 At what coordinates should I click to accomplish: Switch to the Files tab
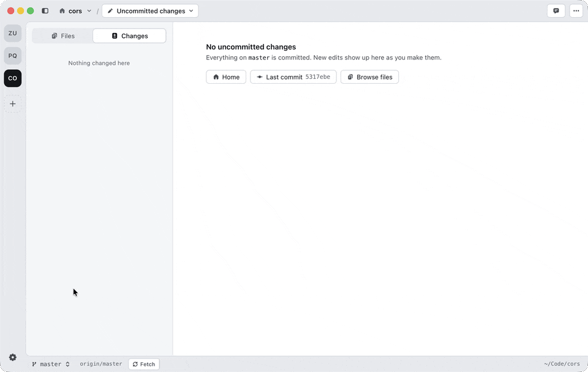click(63, 36)
